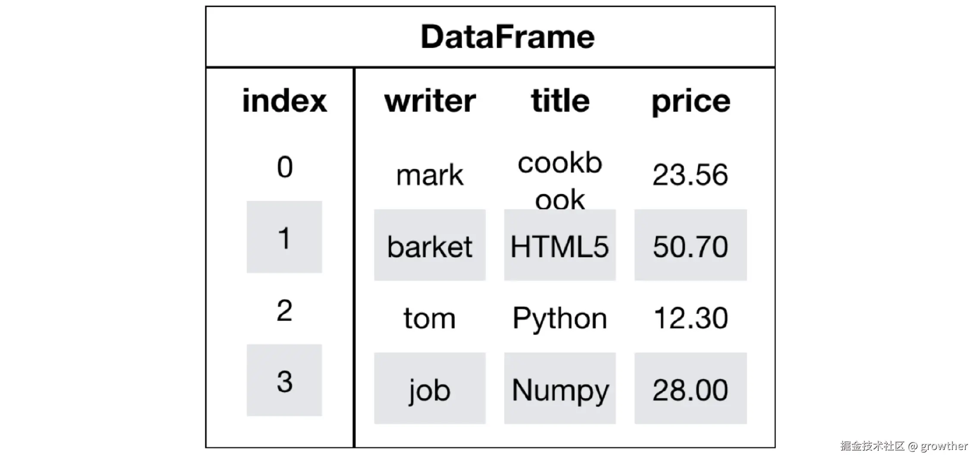Select the writer cell "mark"
This screenshot has width=980, height=465.
430,175
